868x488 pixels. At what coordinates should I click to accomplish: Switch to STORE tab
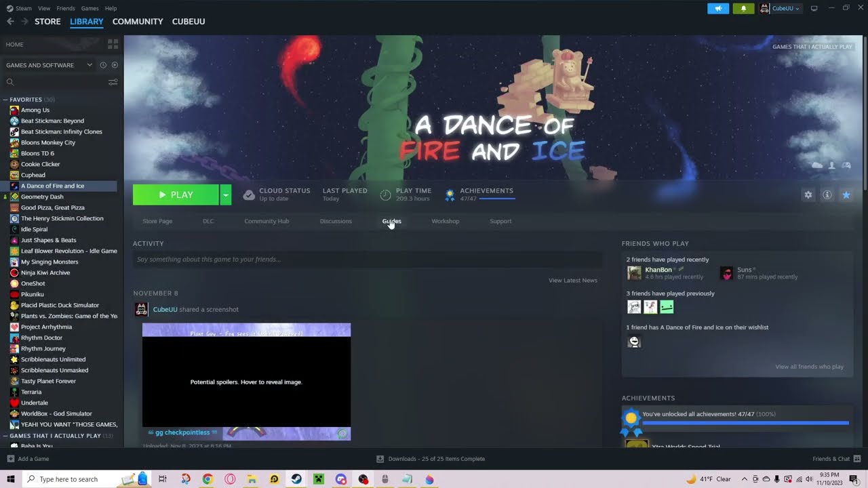(47, 22)
